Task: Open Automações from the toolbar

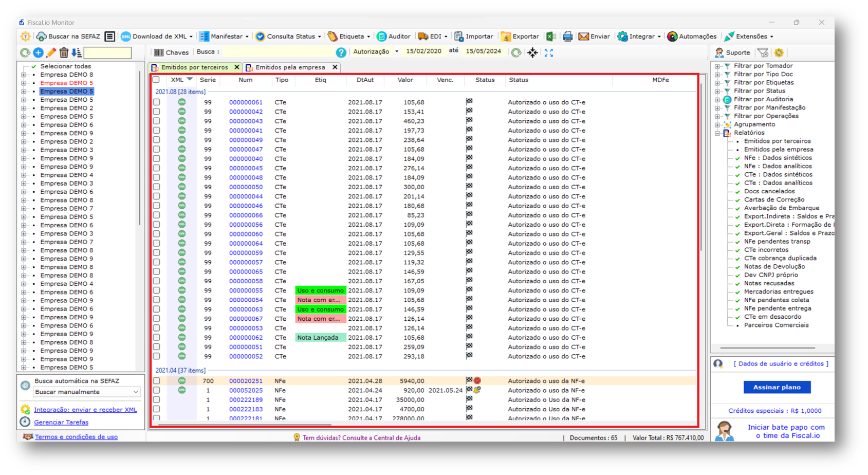Action: [691, 36]
